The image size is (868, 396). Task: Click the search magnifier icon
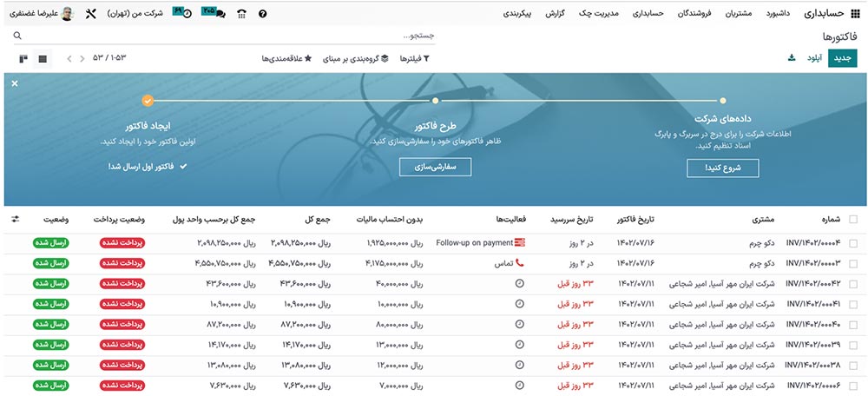click(x=17, y=36)
